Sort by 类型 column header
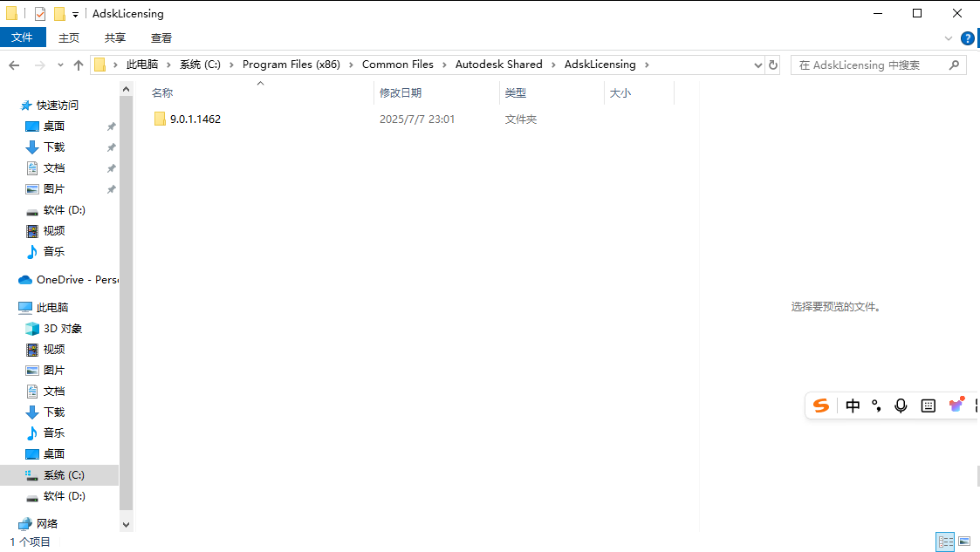Image resolution: width=980 pixels, height=552 pixels. click(x=552, y=92)
